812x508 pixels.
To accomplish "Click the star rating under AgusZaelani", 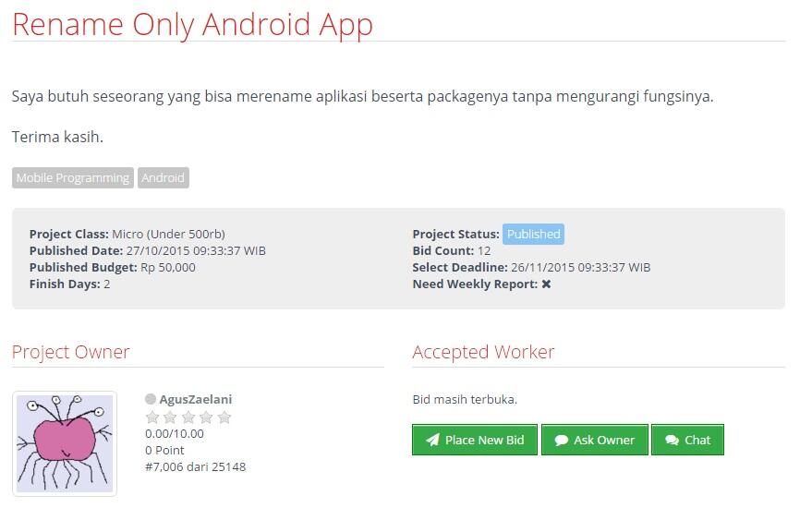I will tap(188, 417).
